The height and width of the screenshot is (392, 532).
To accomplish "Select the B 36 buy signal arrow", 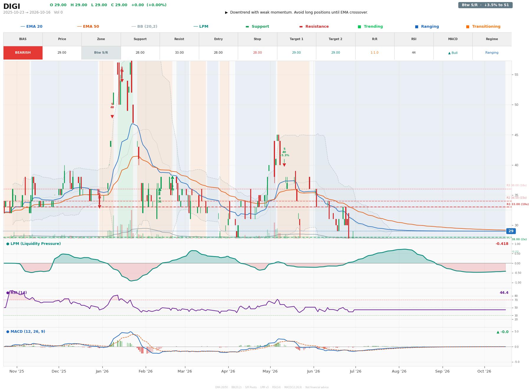I will point(160,189).
